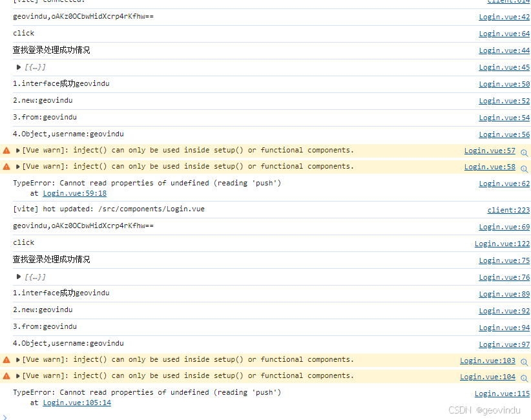Open source link Login.vue:94
This screenshot has width=531, height=420.
(505, 328)
